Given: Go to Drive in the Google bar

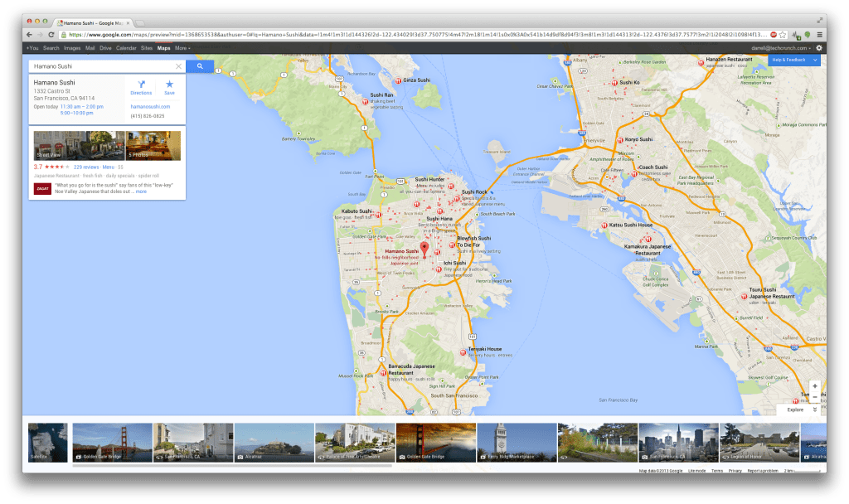Looking at the screenshot, I should tap(105, 48).
